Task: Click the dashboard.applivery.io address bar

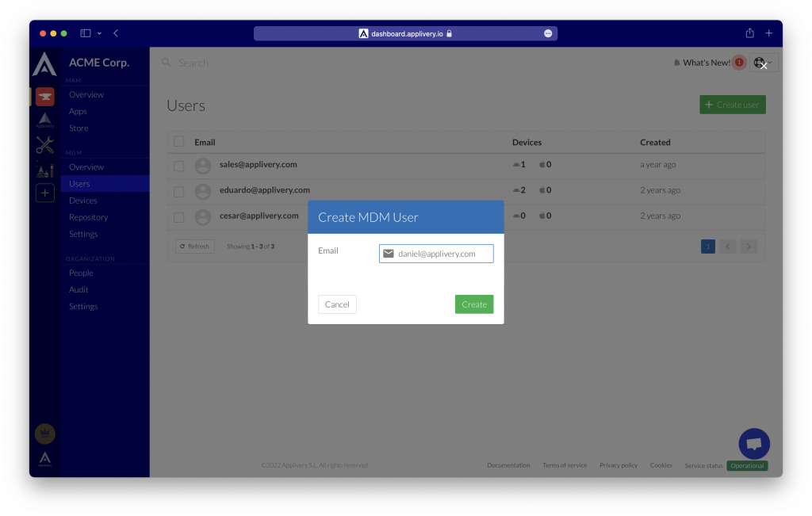Action: click(x=405, y=33)
